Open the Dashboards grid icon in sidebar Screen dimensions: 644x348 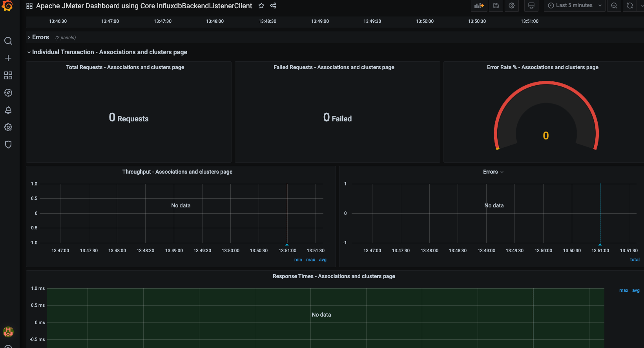click(8, 75)
